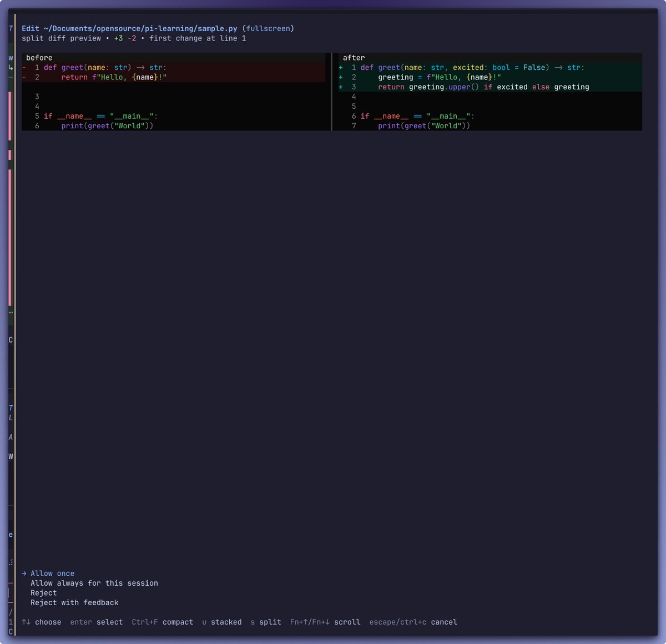Choose "Reject with feedback"
This screenshot has height=644, width=666.
pyautogui.click(x=74, y=602)
